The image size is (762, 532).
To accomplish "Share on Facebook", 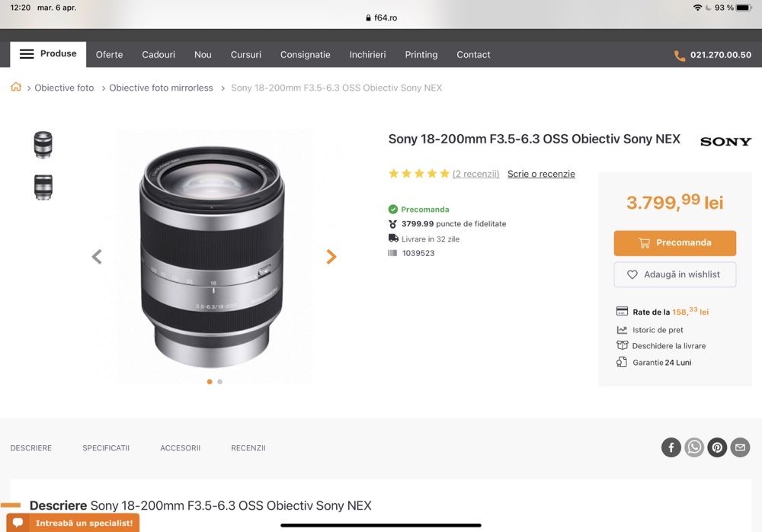I will [x=671, y=447].
